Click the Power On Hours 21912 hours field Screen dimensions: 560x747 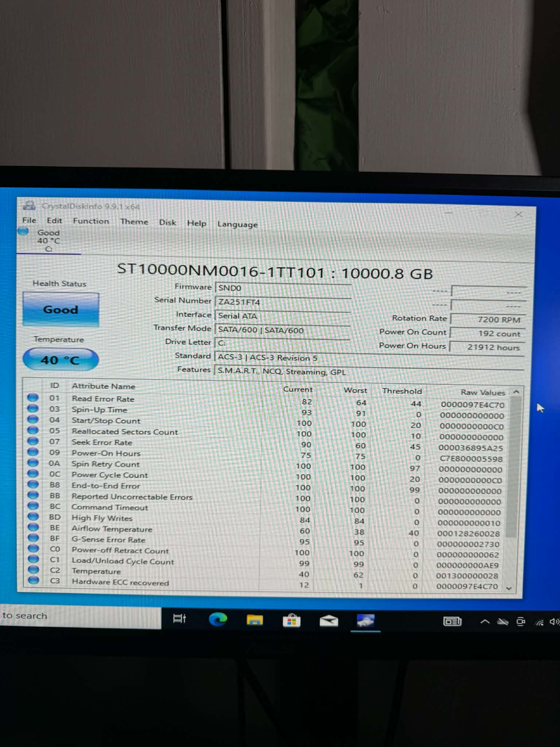click(x=488, y=347)
